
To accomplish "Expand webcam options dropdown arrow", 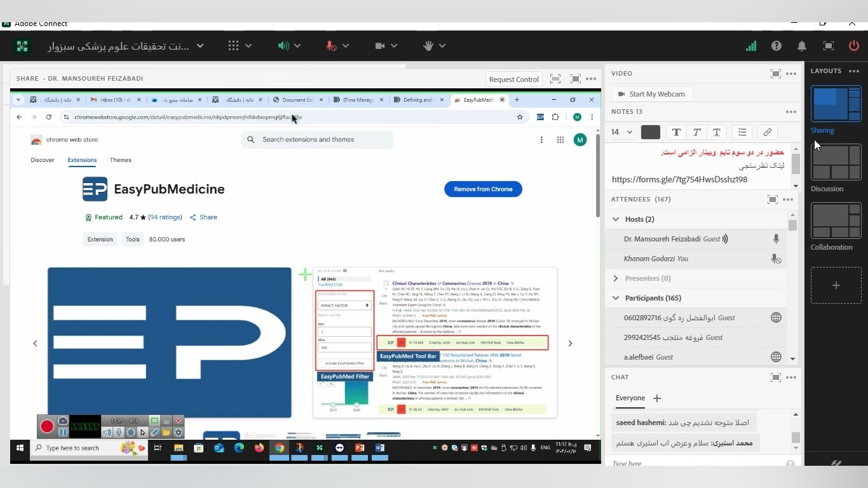I will (394, 46).
